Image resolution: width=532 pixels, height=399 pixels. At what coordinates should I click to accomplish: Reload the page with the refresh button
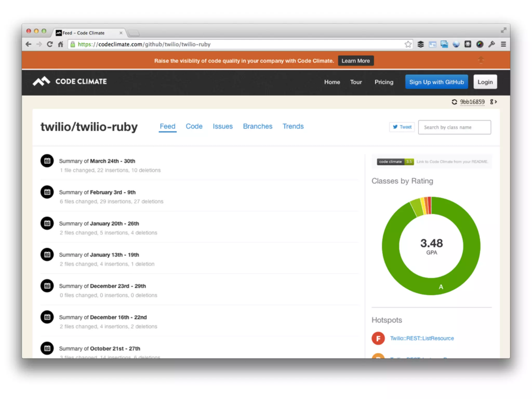[50, 44]
